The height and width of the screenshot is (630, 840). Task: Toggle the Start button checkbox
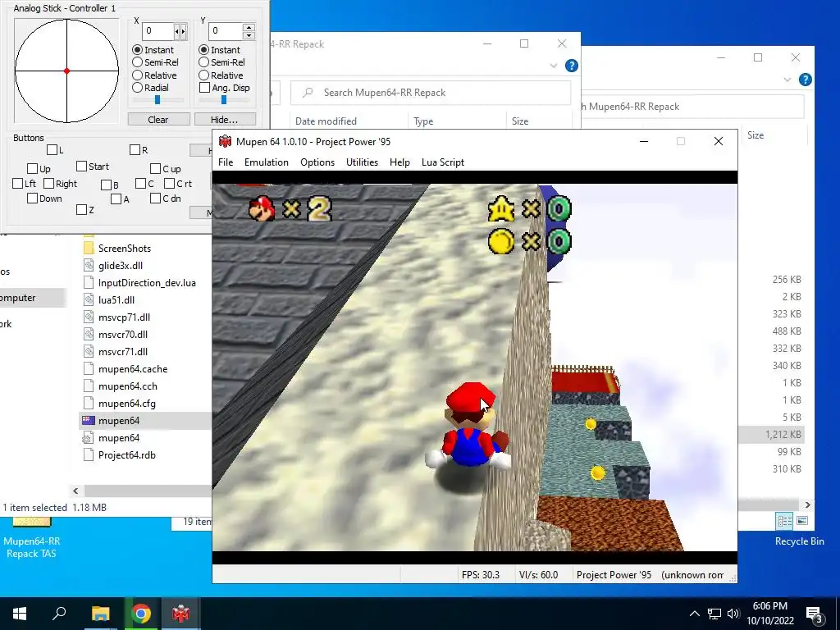(81, 167)
